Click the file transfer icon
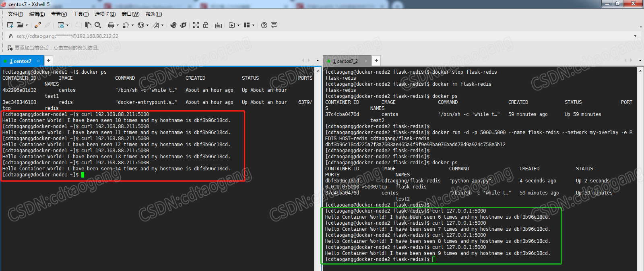 coord(126,25)
